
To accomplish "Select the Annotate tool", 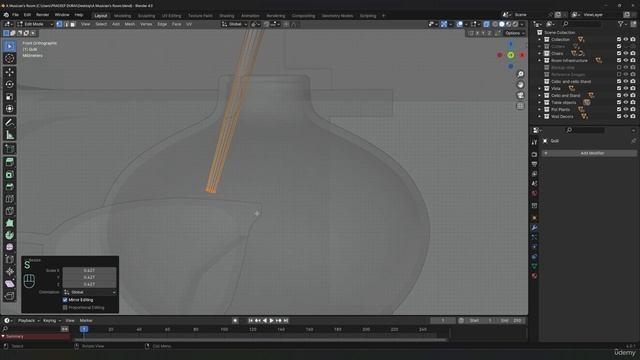I will [x=9, y=122].
